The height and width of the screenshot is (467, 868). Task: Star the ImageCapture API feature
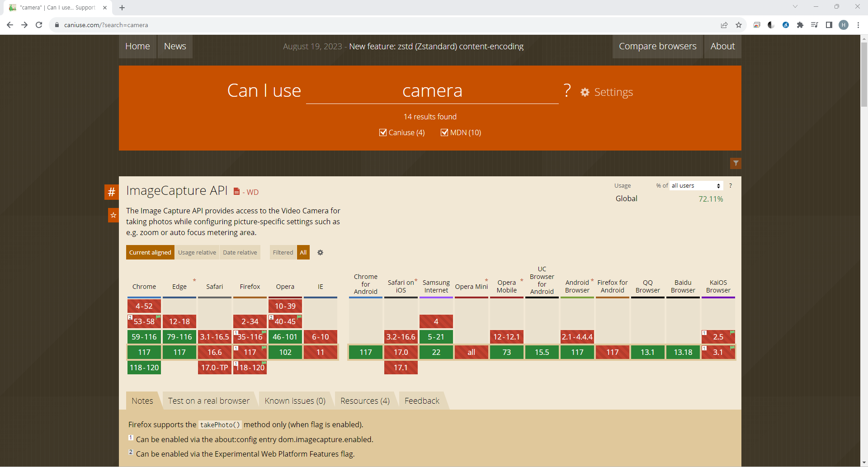(x=113, y=215)
